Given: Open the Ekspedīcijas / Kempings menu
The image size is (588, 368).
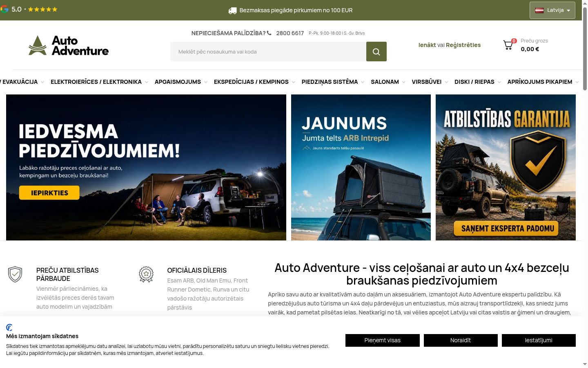Looking at the screenshot, I should tap(251, 82).
